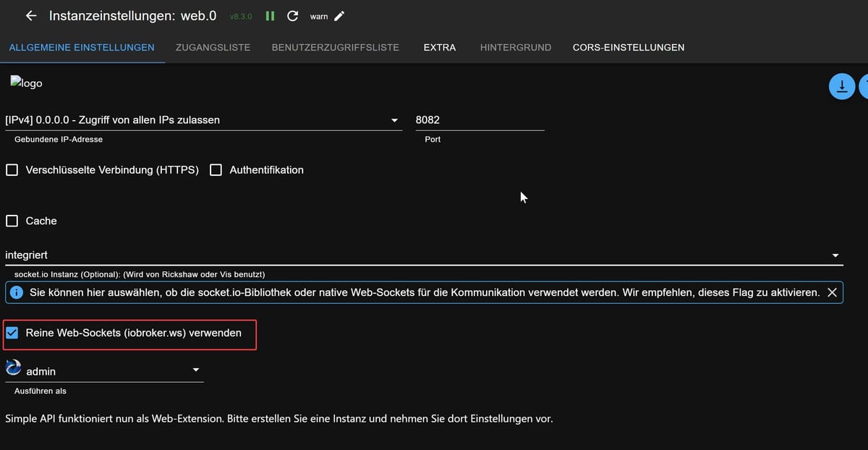
Task: Click the socket.io-Bibliothek info message text
Action: click(x=425, y=293)
